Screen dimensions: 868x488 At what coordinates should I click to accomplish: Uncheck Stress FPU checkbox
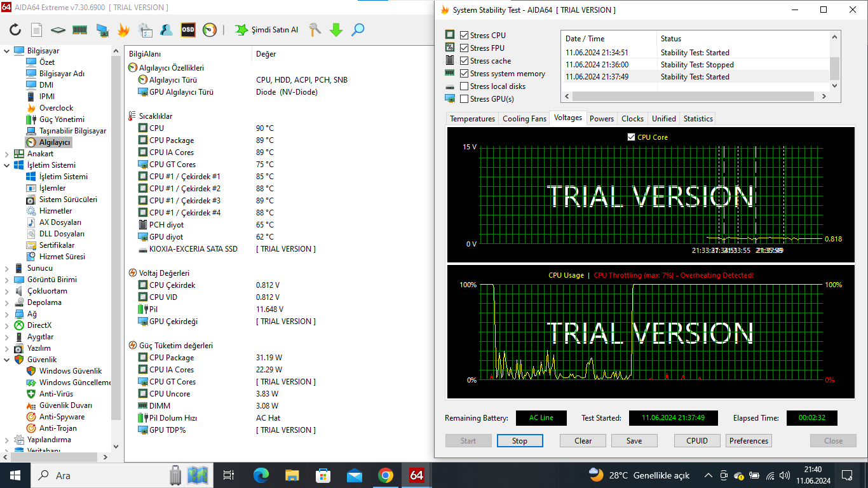coord(465,48)
